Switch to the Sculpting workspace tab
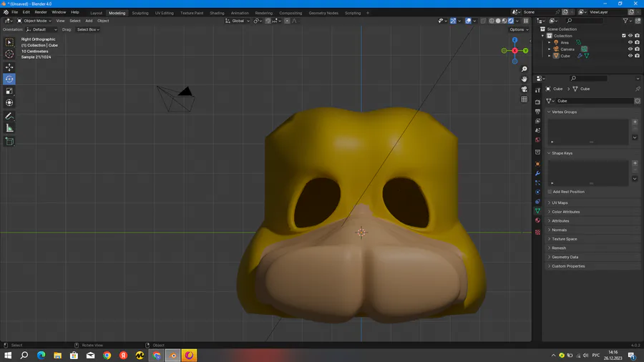Screen dimensions: 644x362 tap(140, 13)
